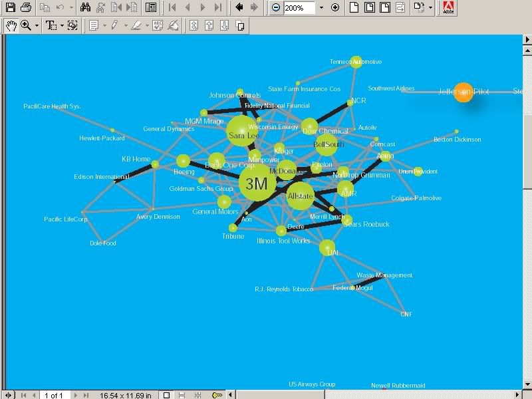The height and width of the screenshot is (399, 532).
Task: Click the Snapshot graphics select tool
Action: pyautogui.click(x=72, y=25)
